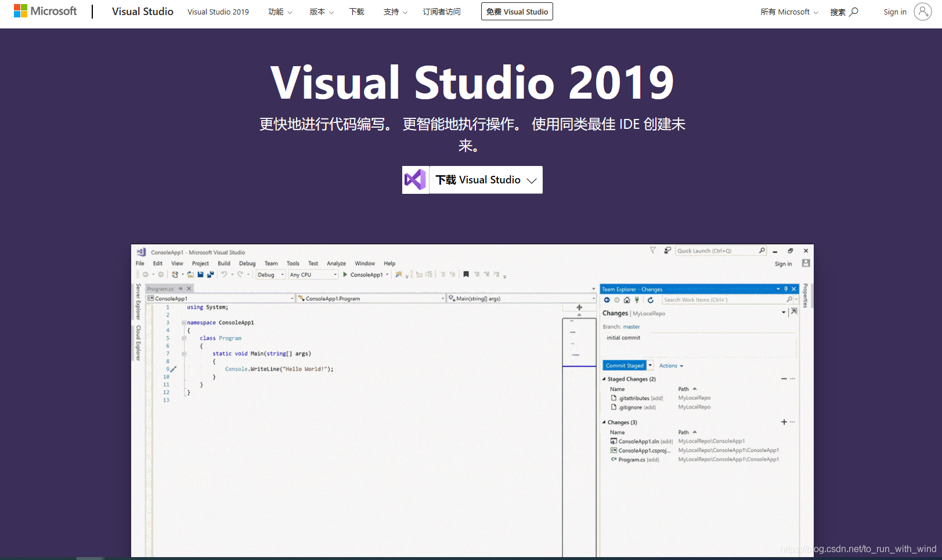Click the Manage Connections plug icon in Team Explorer
This screenshot has height=560, width=942.
[637, 300]
